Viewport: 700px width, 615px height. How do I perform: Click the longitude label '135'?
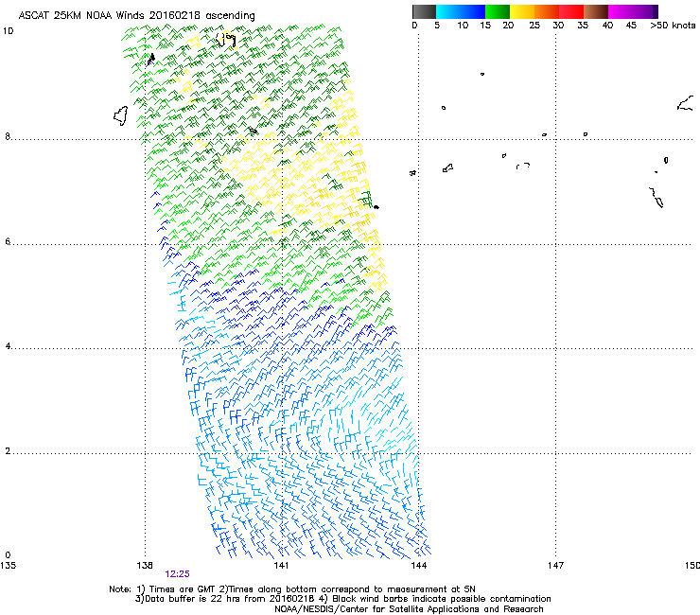(8, 566)
